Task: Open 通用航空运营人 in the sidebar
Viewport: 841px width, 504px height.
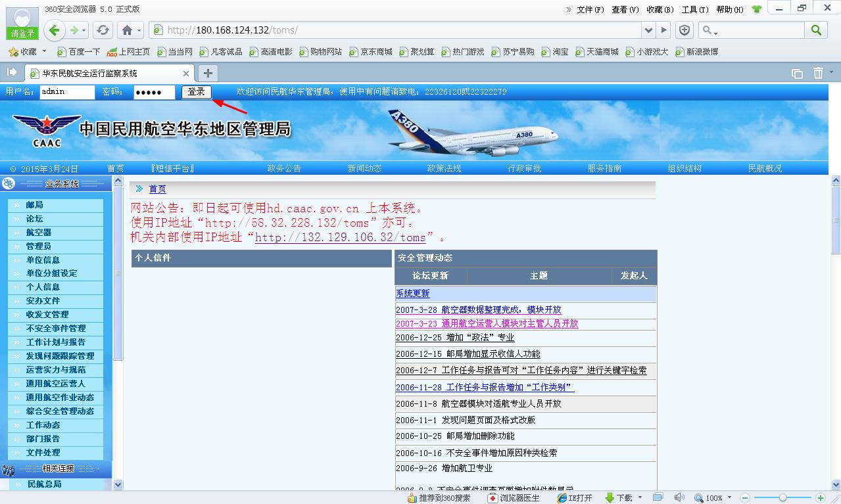Action: click(56, 384)
